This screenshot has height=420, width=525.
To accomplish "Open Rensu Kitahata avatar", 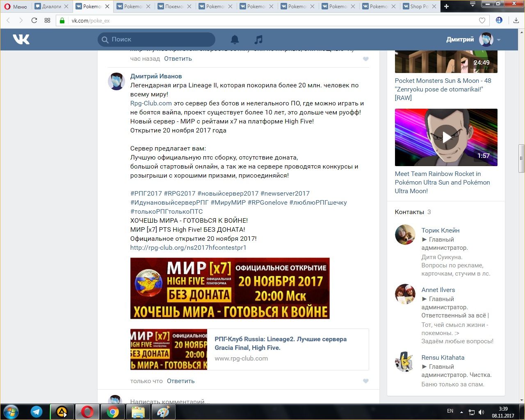I will 405,362.
